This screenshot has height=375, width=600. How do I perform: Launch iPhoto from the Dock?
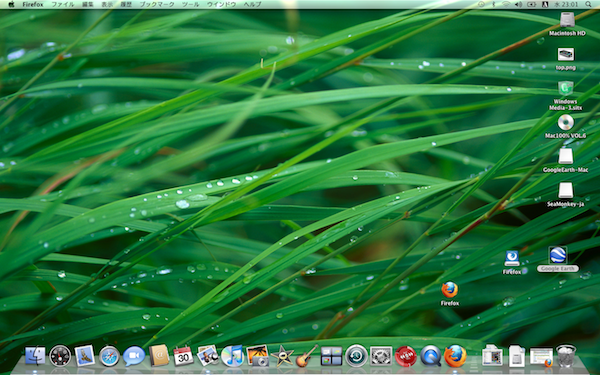[257, 355]
